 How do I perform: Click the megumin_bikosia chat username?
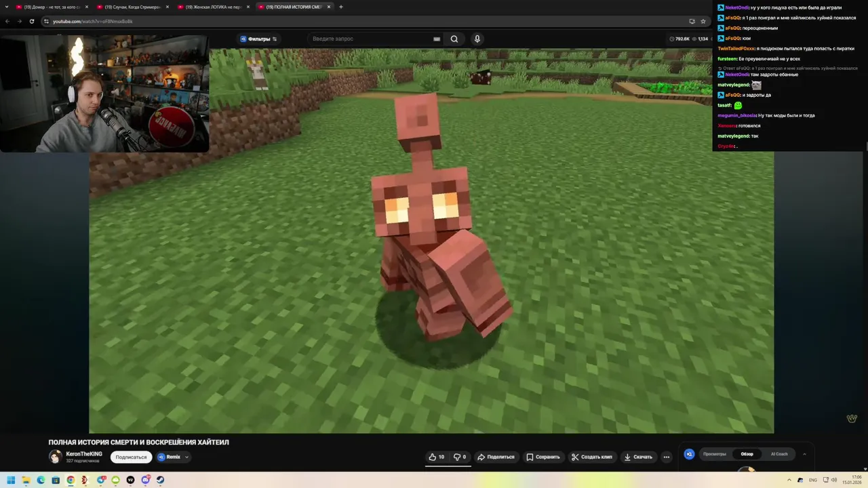point(737,115)
